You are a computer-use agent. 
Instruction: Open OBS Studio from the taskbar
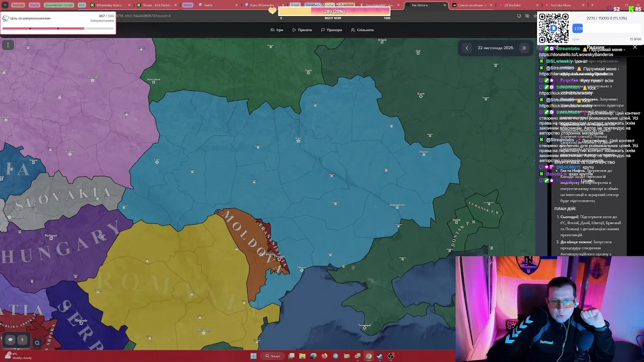point(391,356)
